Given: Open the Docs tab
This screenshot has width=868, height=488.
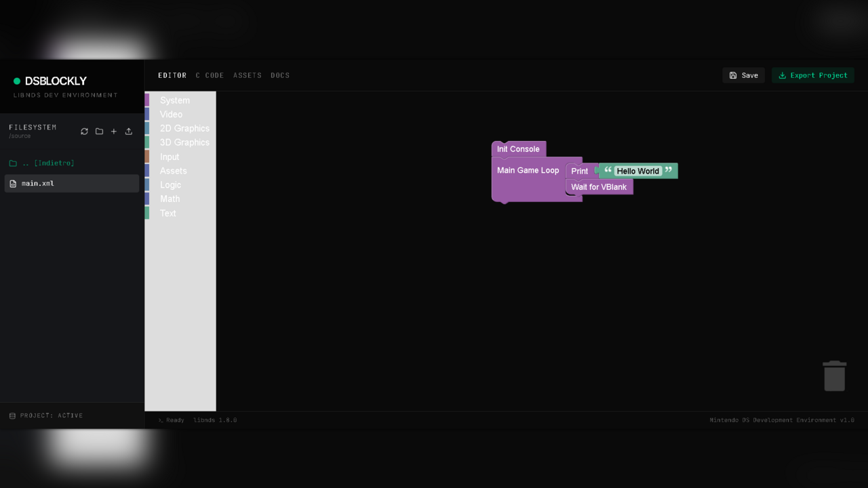Looking at the screenshot, I should 280,75.
